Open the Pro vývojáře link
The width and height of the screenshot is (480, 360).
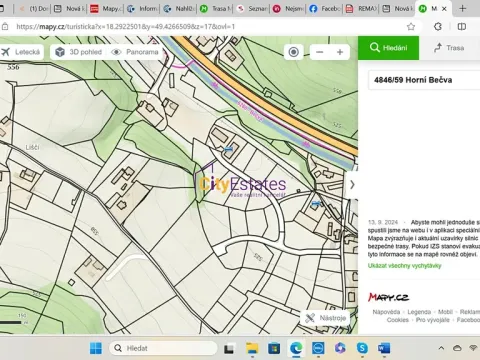click(432, 320)
